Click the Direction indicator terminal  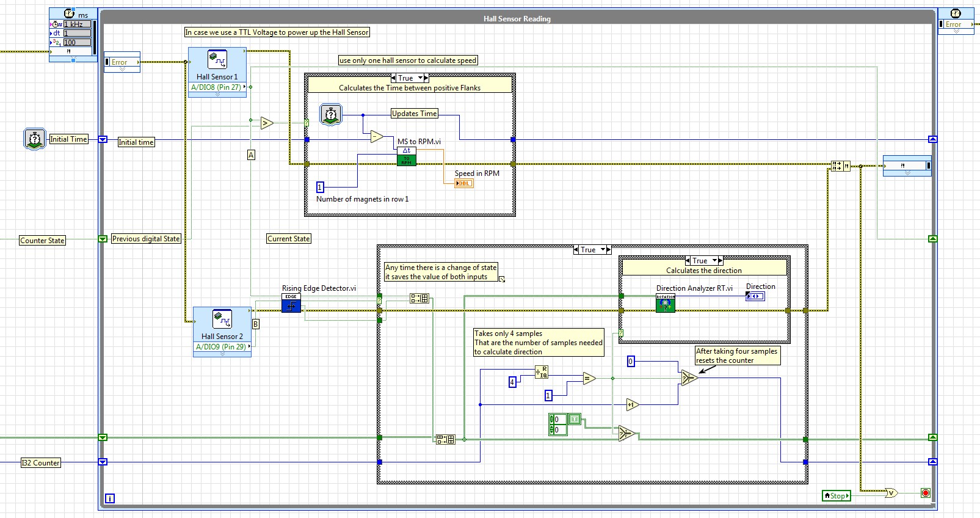[x=755, y=296]
